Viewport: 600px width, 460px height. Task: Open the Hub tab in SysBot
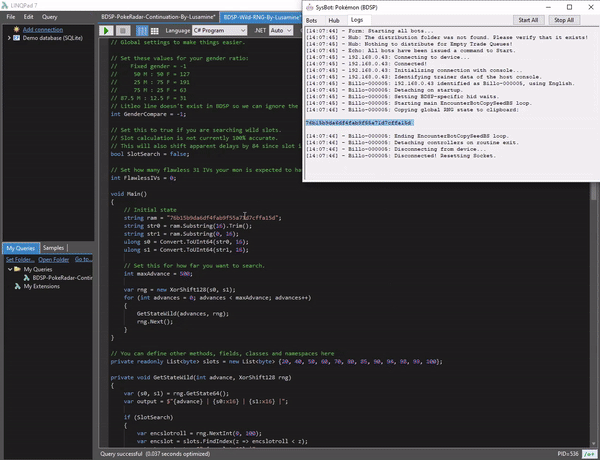coord(334,20)
